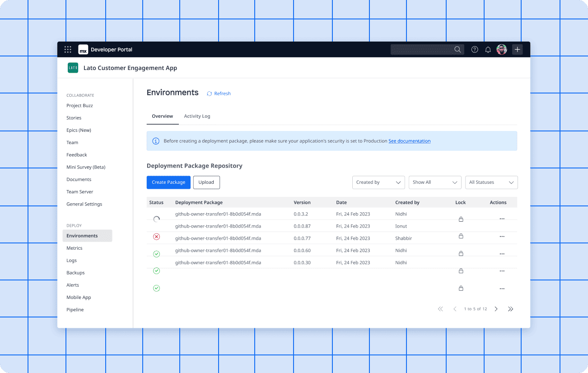Expand the Show All dropdown
588x373 pixels.
pyautogui.click(x=434, y=182)
